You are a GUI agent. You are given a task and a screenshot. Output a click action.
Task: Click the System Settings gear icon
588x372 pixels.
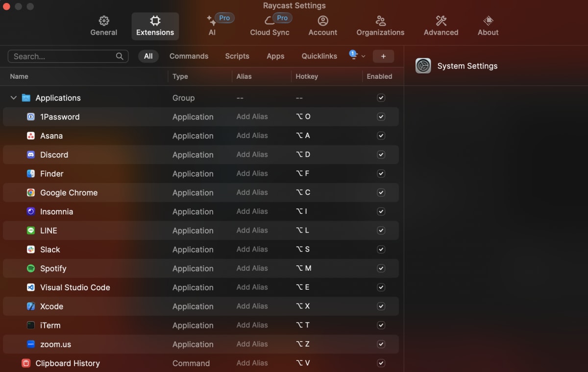[423, 66]
